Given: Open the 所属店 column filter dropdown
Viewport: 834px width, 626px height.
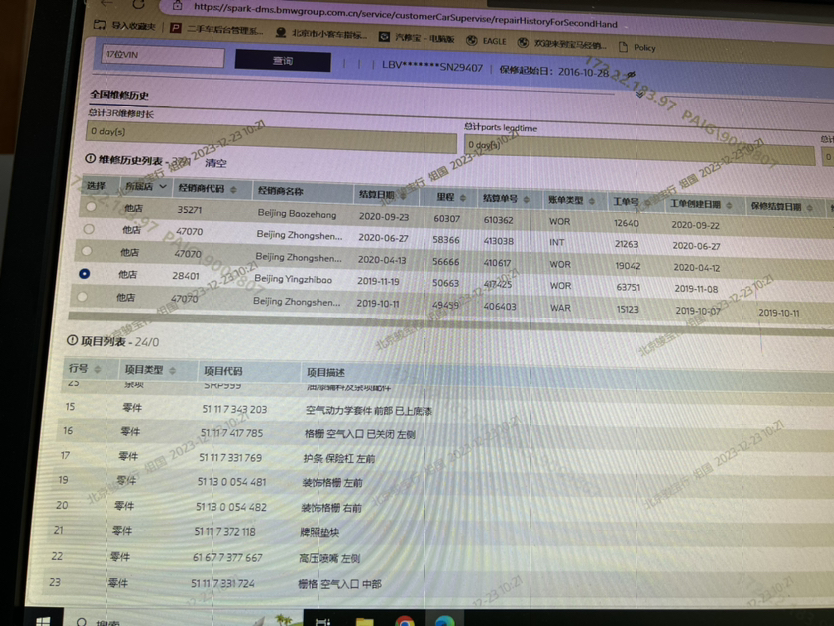Looking at the screenshot, I should (163, 186).
